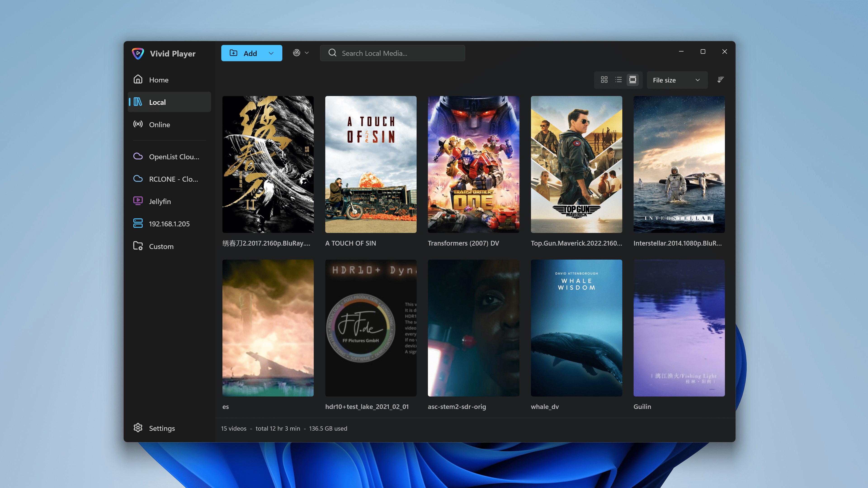
Task: Open the Jellyfin sidebar entry label
Action: click(160, 201)
